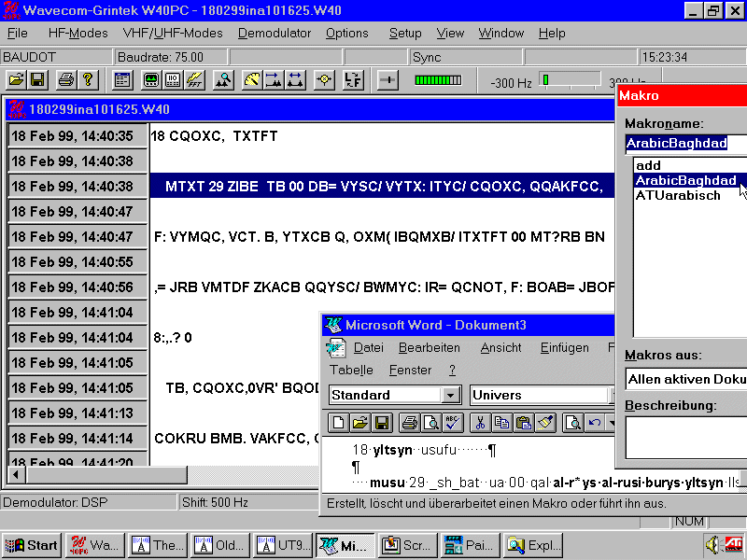Click the paste clipboard icon in Word
This screenshot has width=747, height=560.
click(524, 423)
